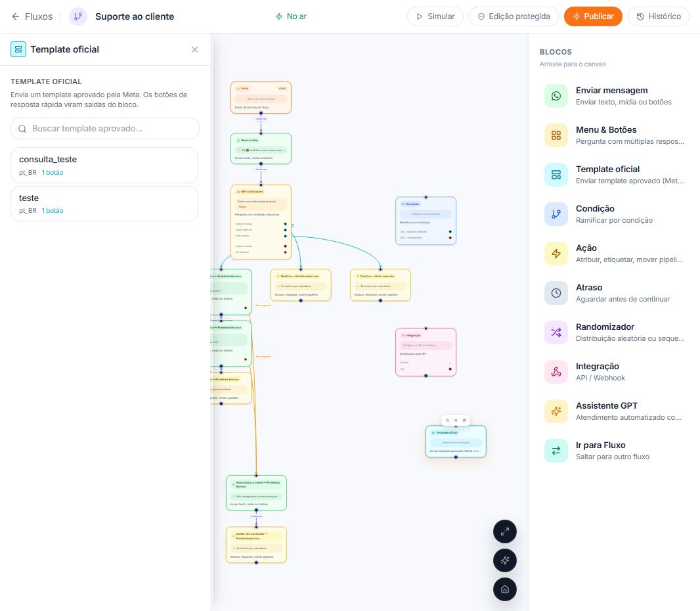Select the Destino — Dúvida sobre uso node
This screenshot has width=700, height=611.
[x=301, y=285]
